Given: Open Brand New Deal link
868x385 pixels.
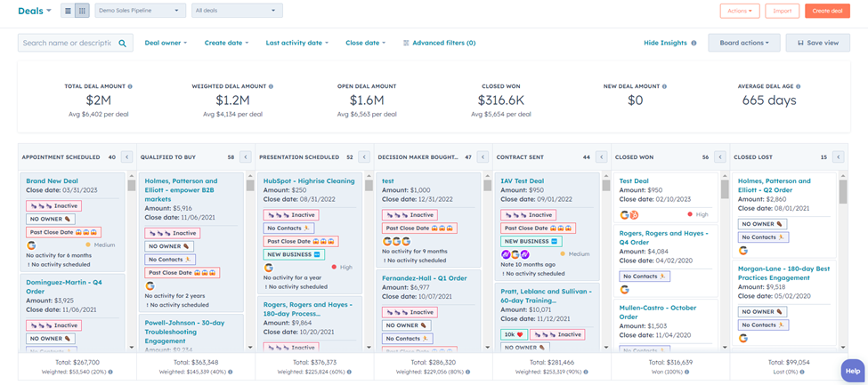Looking at the screenshot, I should pyautogui.click(x=52, y=180).
